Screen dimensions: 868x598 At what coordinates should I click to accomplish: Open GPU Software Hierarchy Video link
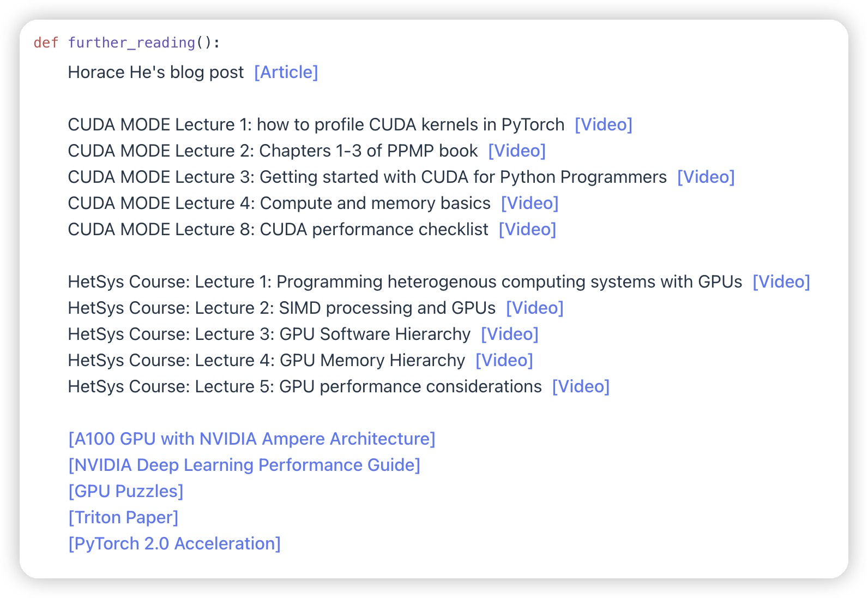pyautogui.click(x=509, y=334)
